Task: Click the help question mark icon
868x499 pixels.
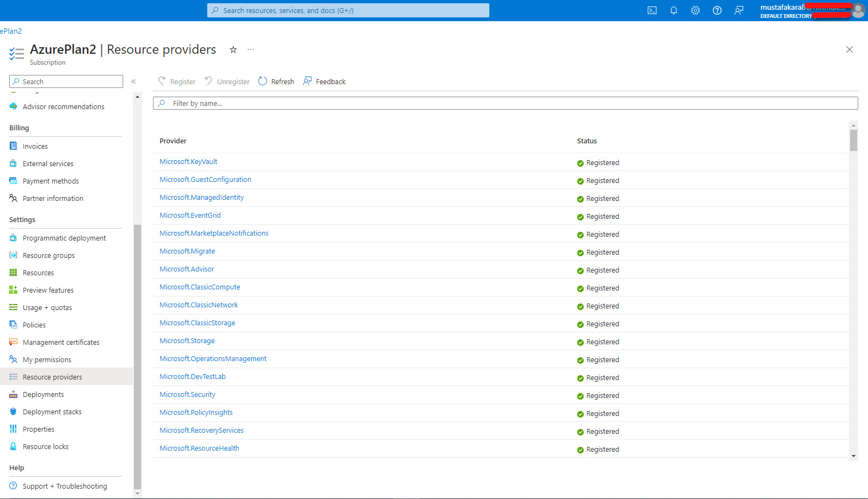Action: [x=717, y=10]
